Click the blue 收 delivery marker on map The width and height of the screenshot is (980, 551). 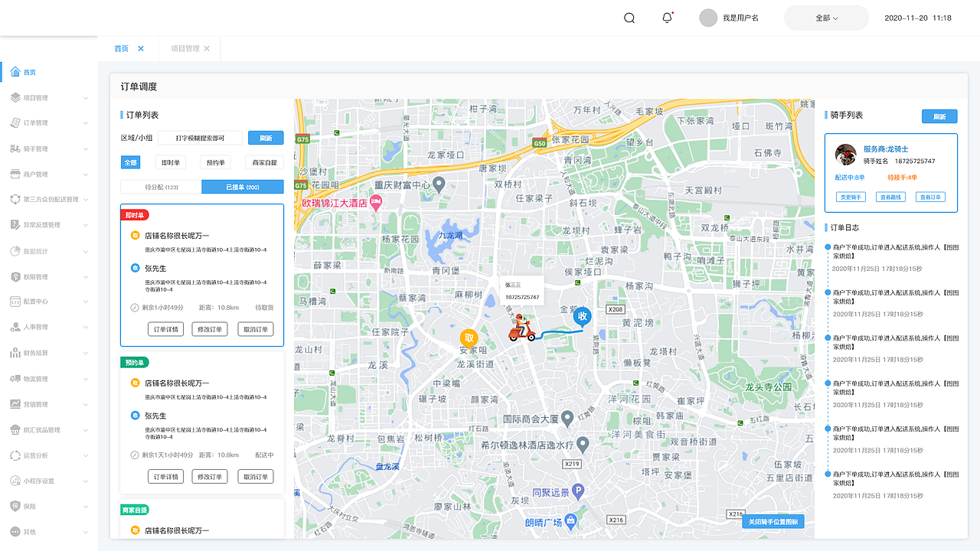tap(583, 316)
